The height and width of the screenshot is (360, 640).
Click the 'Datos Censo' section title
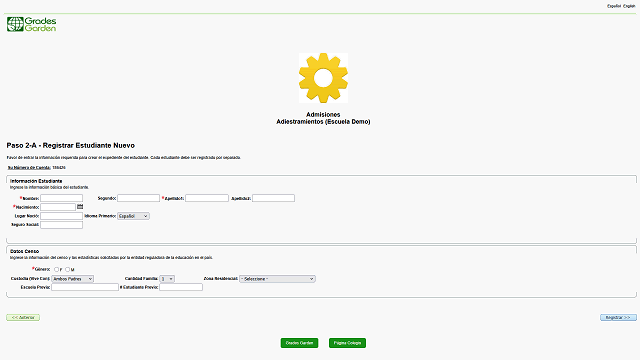pyautogui.click(x=24, y=251)
